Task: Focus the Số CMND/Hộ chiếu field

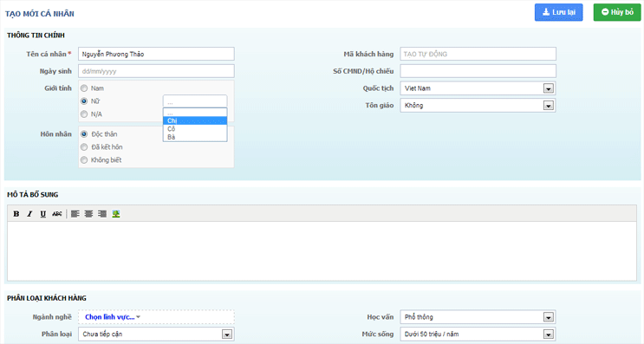Action: [x=478, y=71]
